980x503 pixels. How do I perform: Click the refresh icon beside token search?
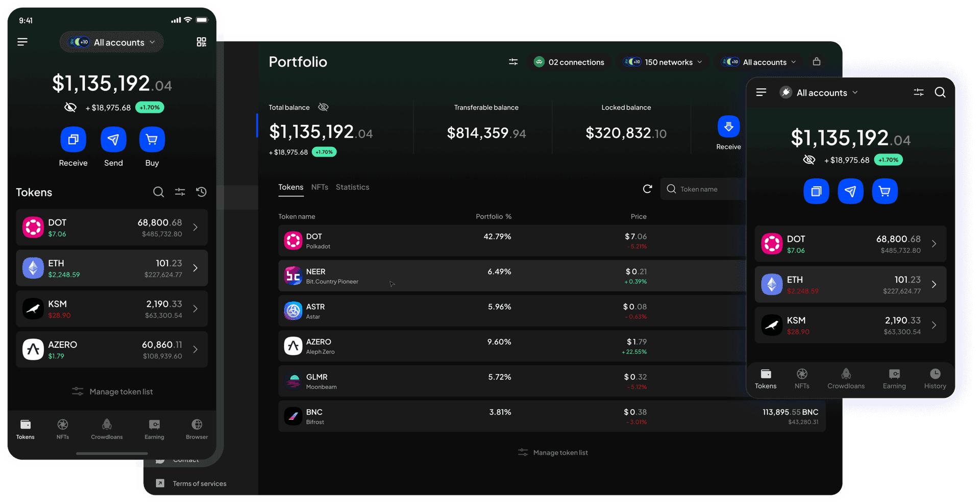click(x=647, y=189)
